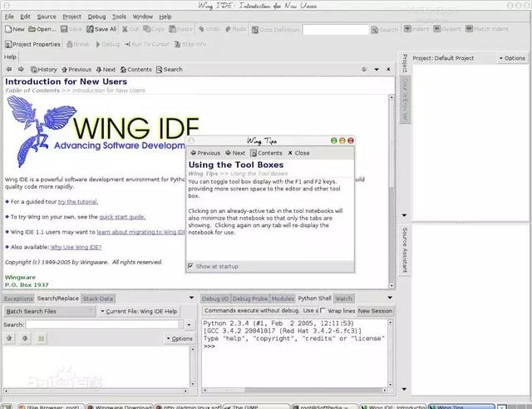Click the Save All toolbar icon

click(101, 29)
